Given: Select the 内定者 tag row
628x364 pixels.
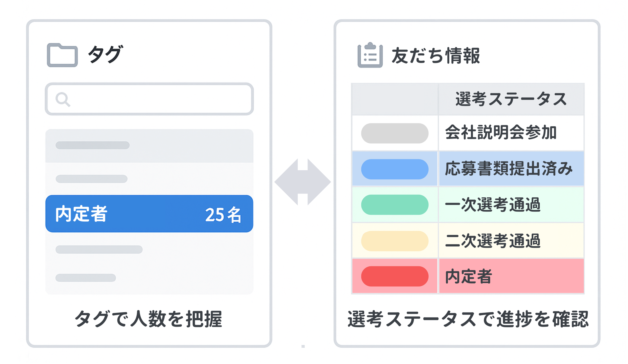Looking at the screenshot, I should (149, 214).
